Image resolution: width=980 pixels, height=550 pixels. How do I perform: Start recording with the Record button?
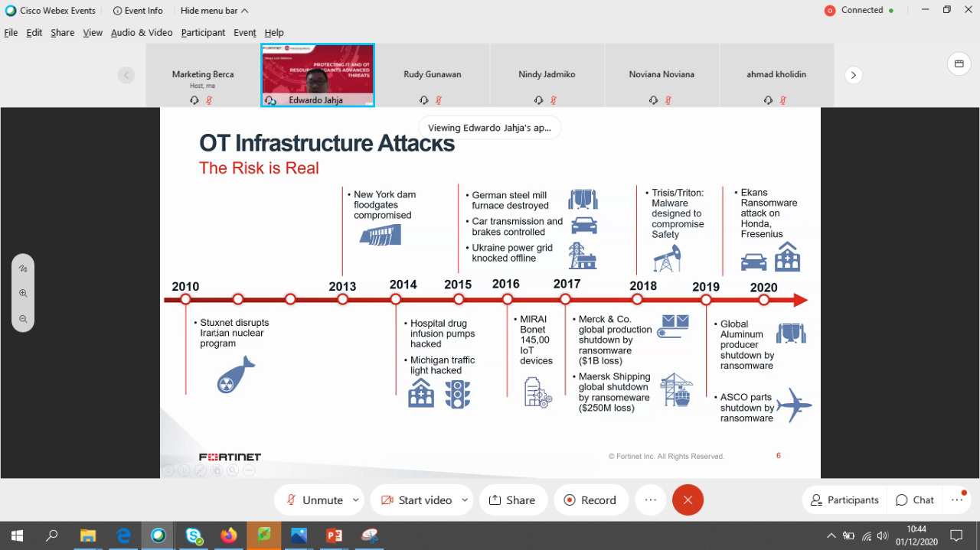pyautogui.click(x=590, y=500)
